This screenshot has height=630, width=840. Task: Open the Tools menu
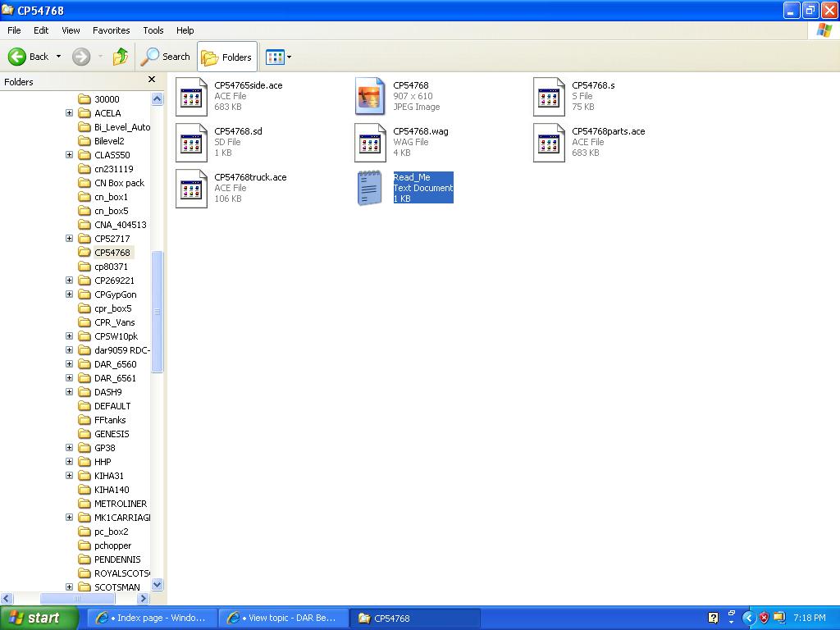[x=153, y=30]
